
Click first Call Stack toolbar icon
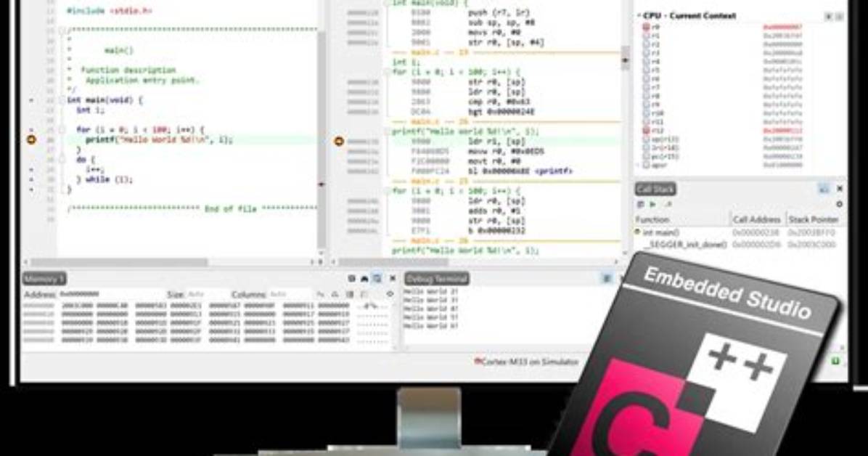pos(641,205)
